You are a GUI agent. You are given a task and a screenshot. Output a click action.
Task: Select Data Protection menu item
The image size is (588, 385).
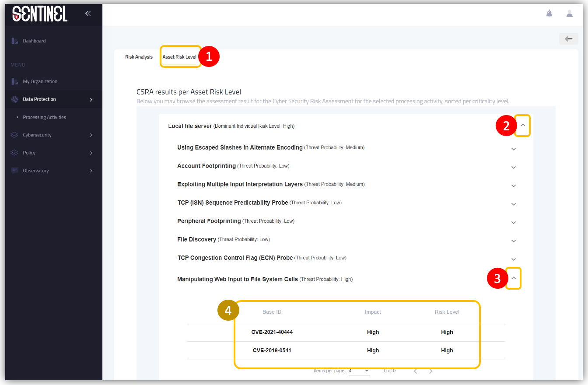pos(39,99)
